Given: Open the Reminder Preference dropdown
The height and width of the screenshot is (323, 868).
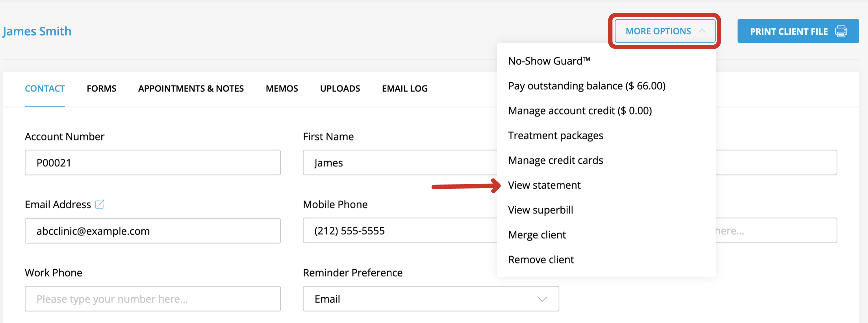Looking at the screenshot, I should pyautogui.click(x=431, y=299).
